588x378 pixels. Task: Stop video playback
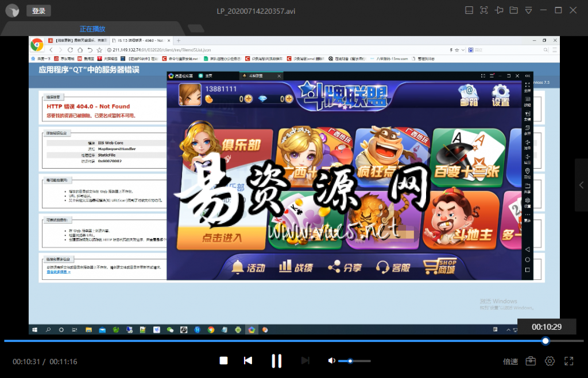(223, 360)
